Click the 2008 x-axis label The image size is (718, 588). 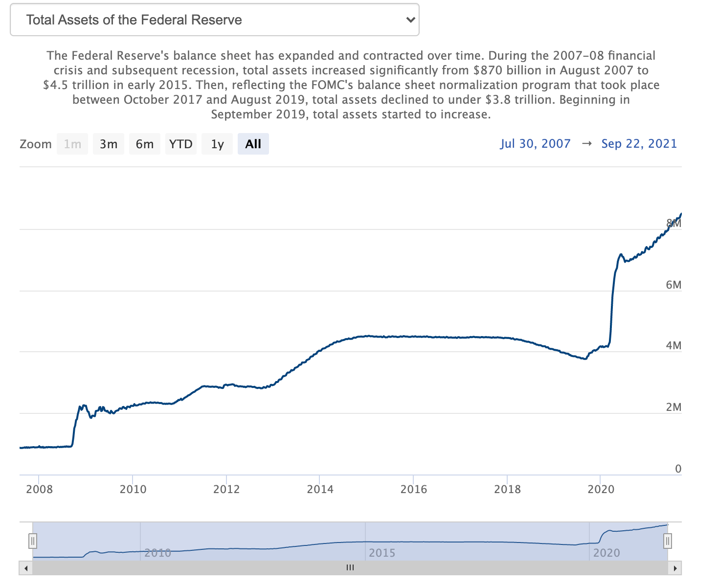pyautogui.click(x=39, y=489)
